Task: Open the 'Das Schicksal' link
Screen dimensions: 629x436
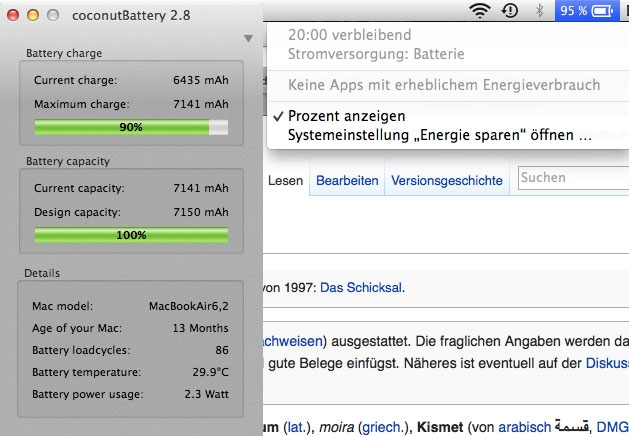Action: tap(362, 288)
